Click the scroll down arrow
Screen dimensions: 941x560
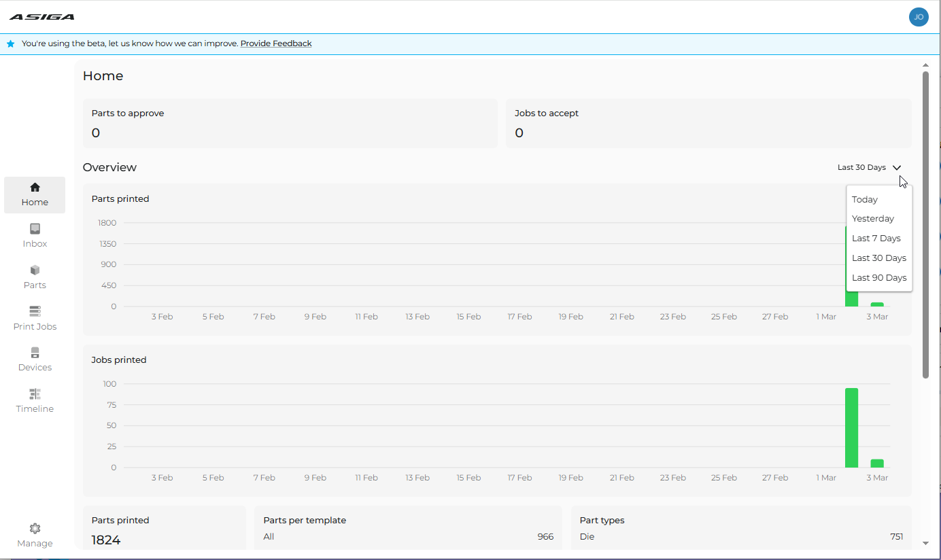925,543
